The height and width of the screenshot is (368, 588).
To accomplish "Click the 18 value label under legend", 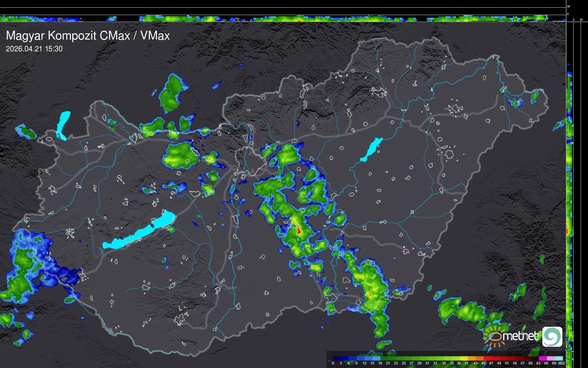I will [x=380, y=363].
